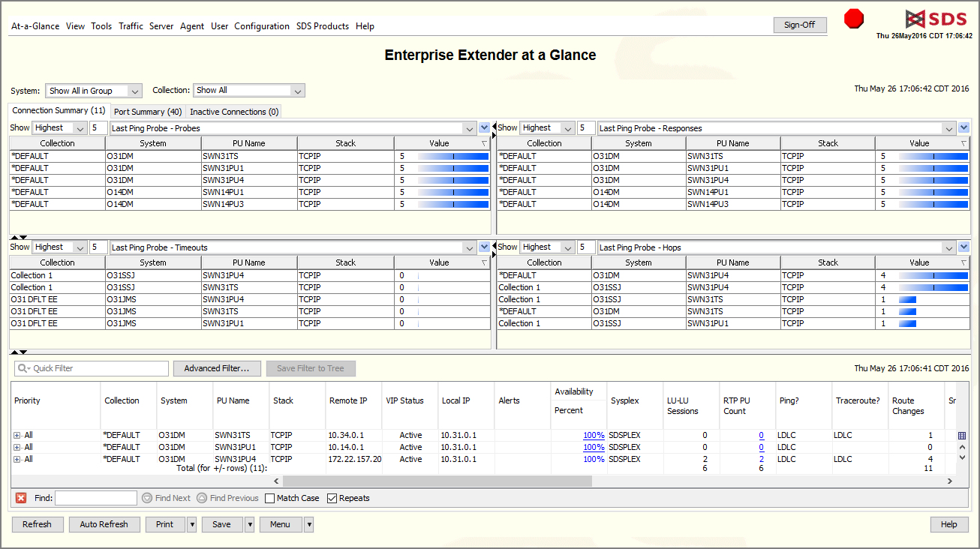The width and height of the screenshot is (980, 549).
Task: Click the Responses value bar for SWN14PU3
Action: [933, 204]
